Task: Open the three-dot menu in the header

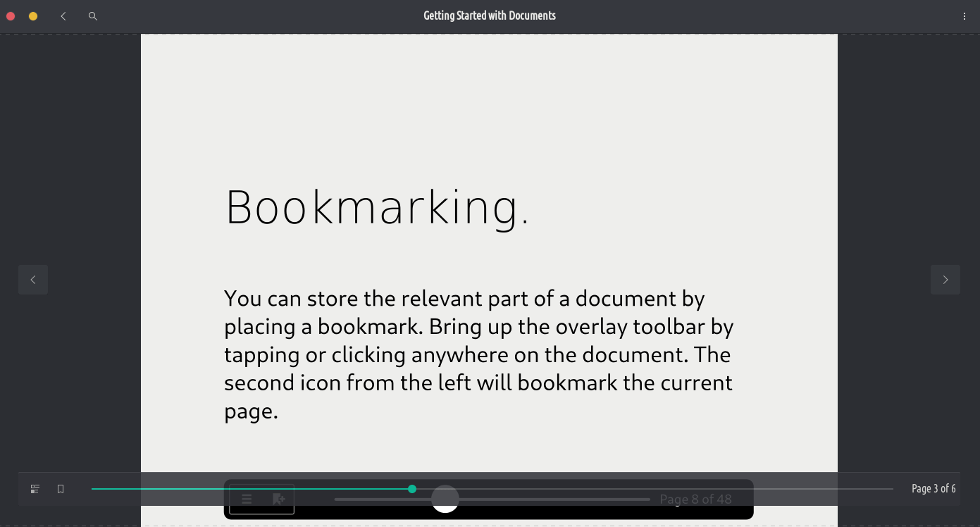Action: point(964,16)
